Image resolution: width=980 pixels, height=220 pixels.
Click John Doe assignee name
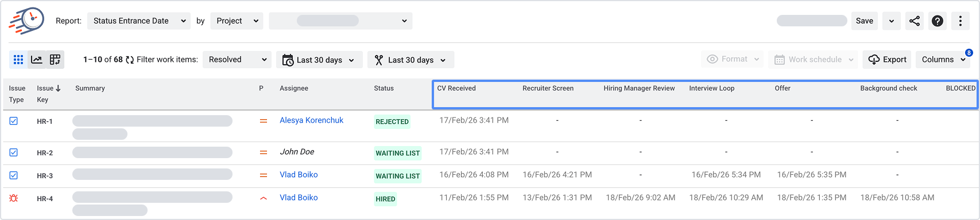(297, 152)
